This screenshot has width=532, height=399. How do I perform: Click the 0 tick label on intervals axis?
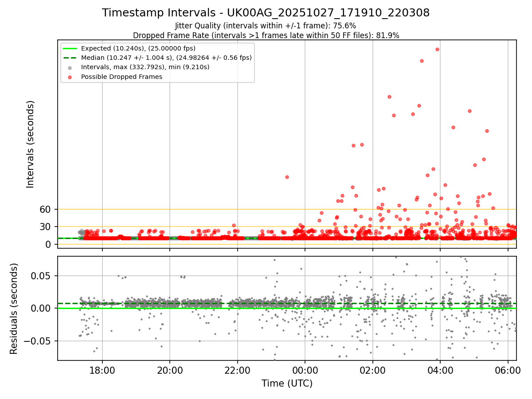tap(49, 244)
